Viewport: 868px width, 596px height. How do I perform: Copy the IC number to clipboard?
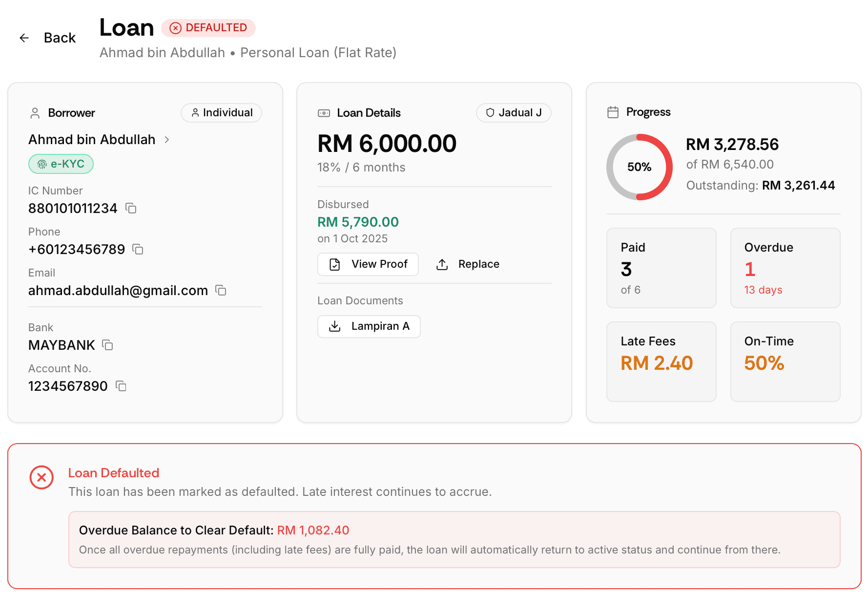pyautogui.click(x=130, y=208)
